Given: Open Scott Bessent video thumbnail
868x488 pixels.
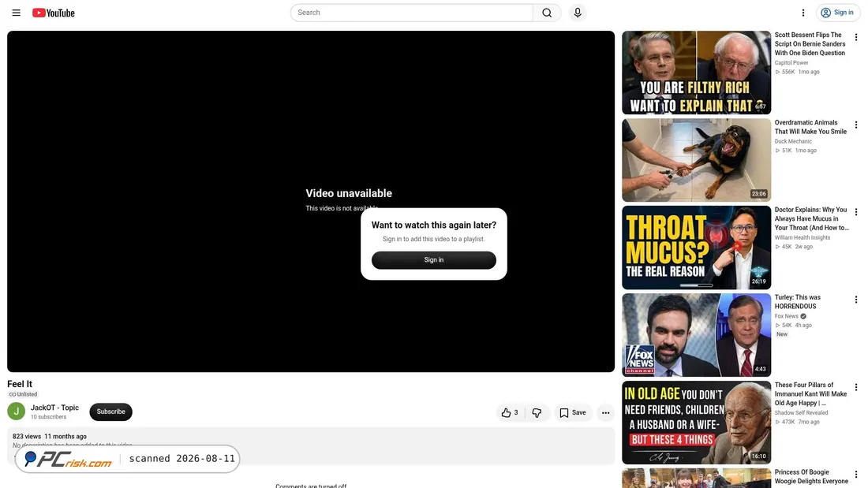Looking at the screenshot, I should 697,73.
